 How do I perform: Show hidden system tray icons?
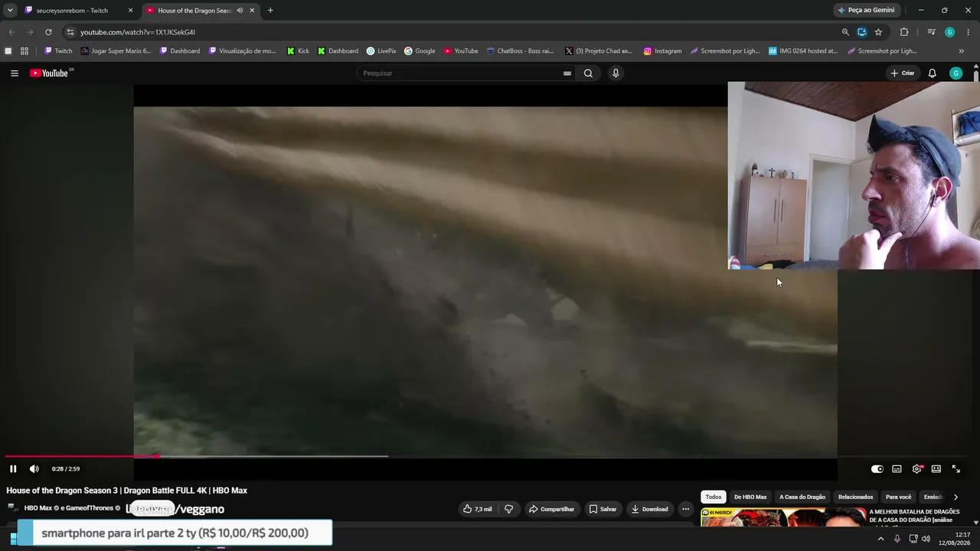click(x=880, y=539)
